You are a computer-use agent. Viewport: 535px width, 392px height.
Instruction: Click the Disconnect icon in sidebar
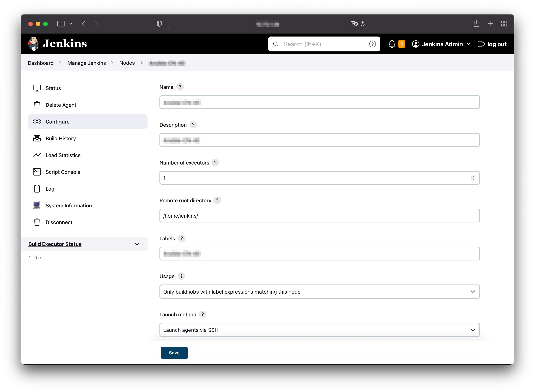(37, 222)
